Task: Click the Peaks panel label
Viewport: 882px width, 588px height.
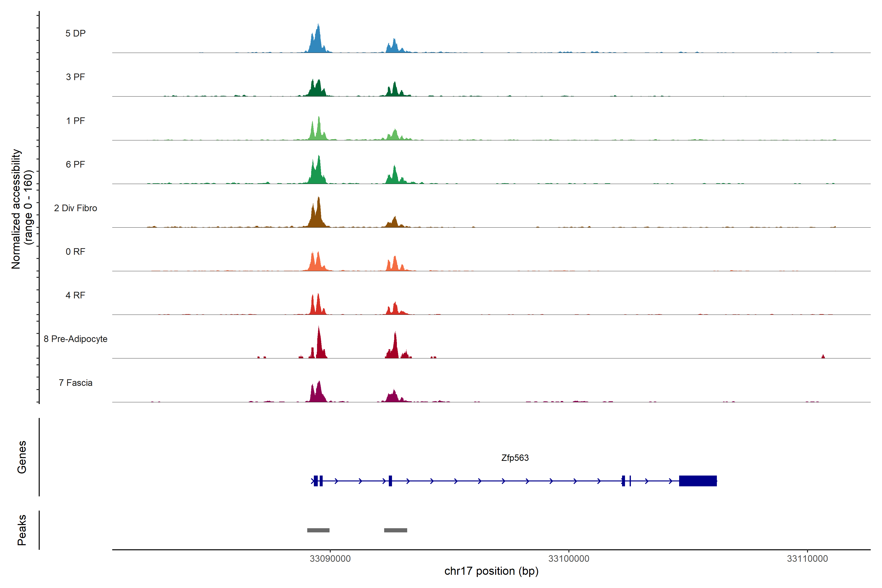Action: [22, 530]
